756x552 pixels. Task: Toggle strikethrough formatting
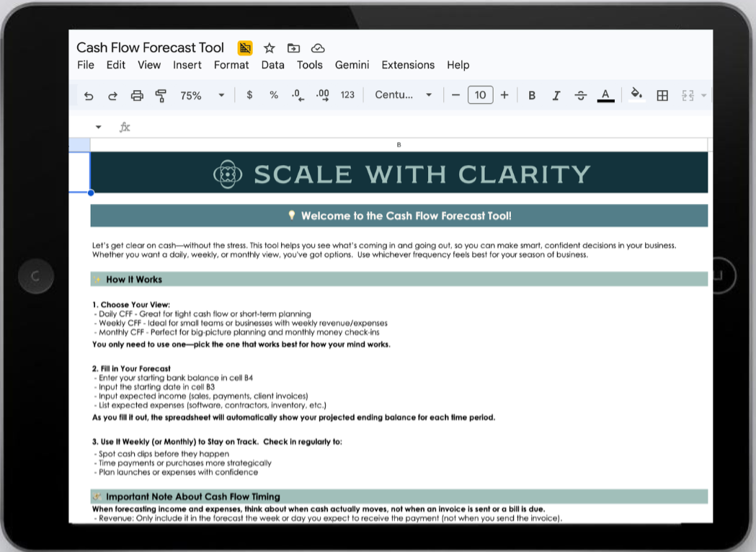581,95
